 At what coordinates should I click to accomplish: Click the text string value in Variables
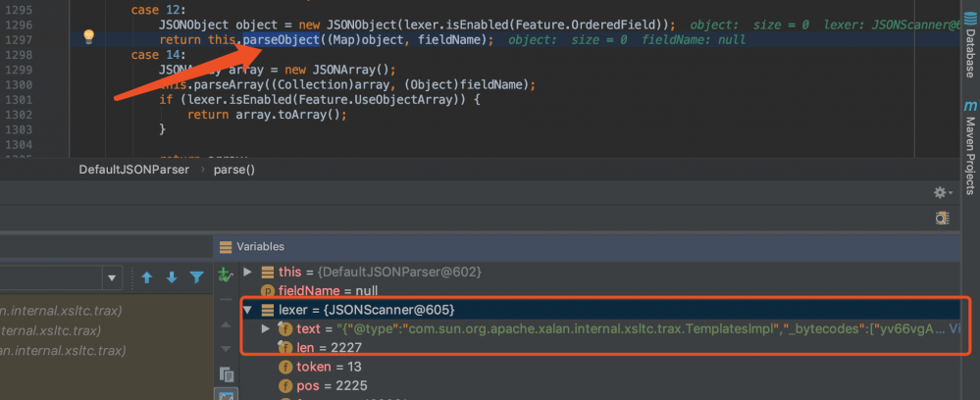(x=642, y=328)
